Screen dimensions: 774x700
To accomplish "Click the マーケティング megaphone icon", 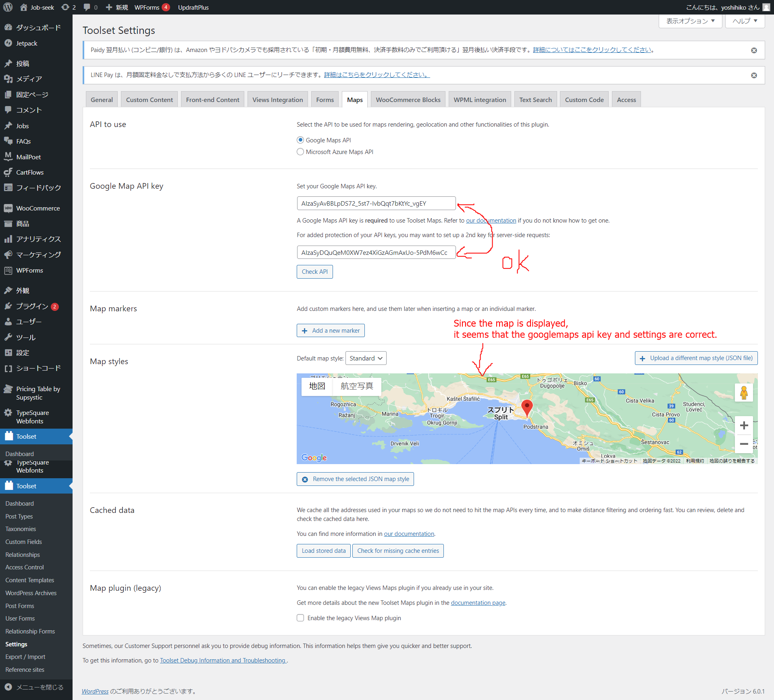I will pos(8,254).
